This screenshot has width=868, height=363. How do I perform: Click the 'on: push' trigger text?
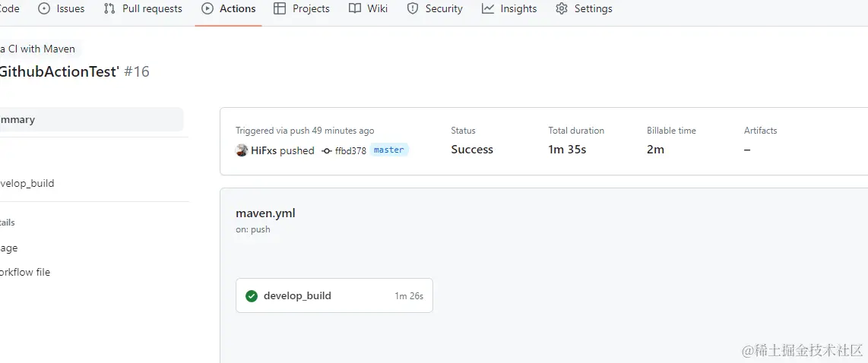point(253,229)
